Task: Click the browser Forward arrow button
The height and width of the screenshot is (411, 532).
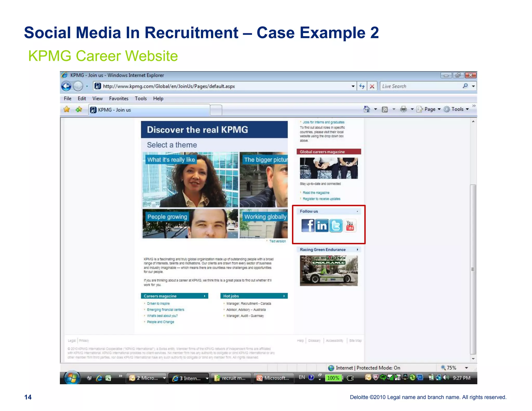Action: [x=78, y=86]
